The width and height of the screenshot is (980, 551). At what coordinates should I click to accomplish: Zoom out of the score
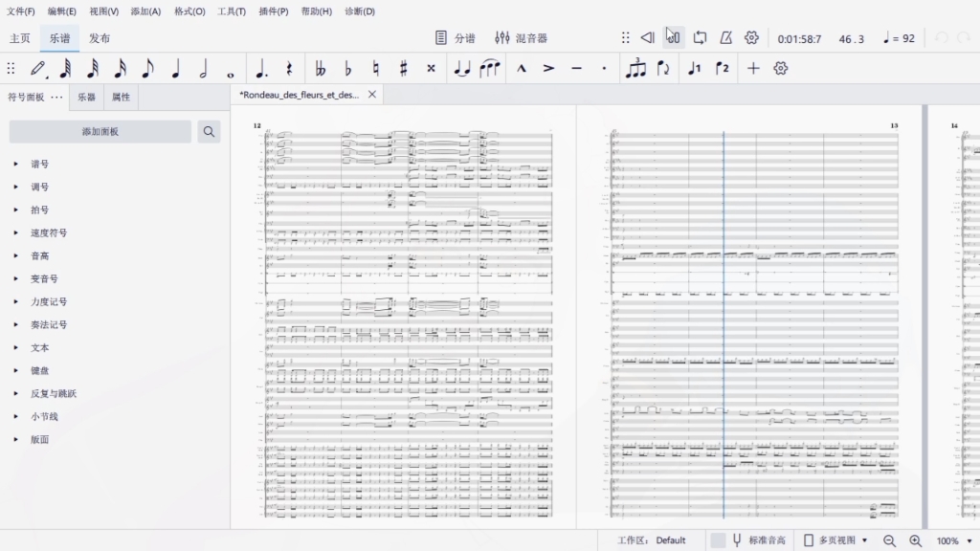889,540
